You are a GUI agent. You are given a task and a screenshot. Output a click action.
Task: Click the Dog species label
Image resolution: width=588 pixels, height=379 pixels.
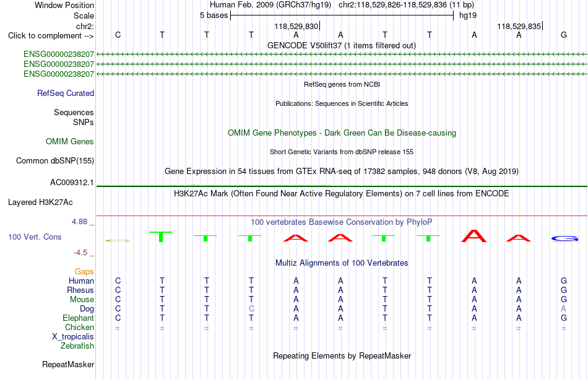coord(87,309)
